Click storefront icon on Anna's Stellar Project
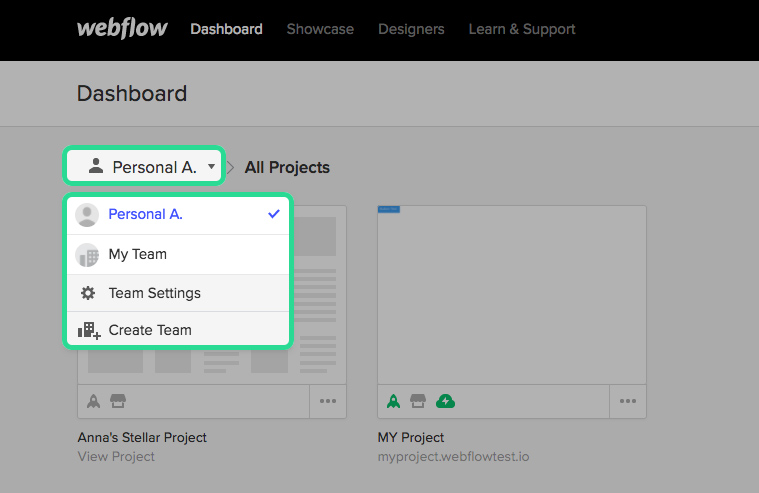This screenshot has height=493, width=759. click(118, 401)
